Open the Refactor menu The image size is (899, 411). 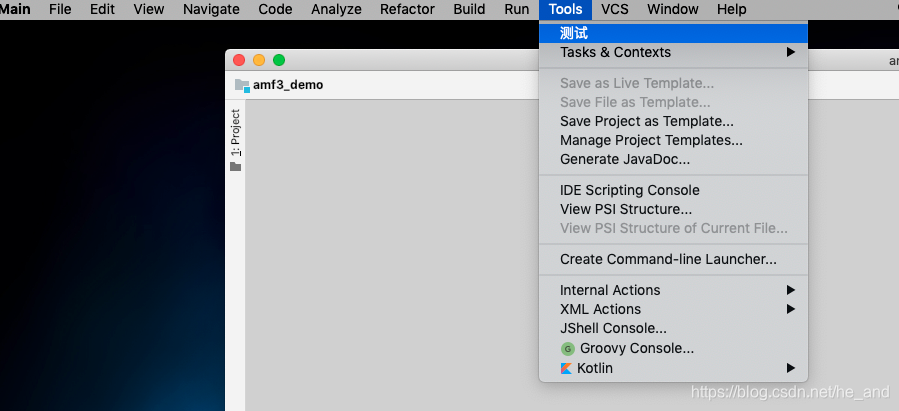point(407,9)
